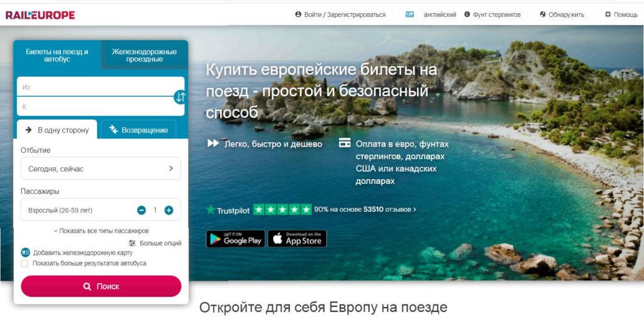Decrease adult passenger count with minus
This screenshot has height=317, width=644.
pos(142,210)
